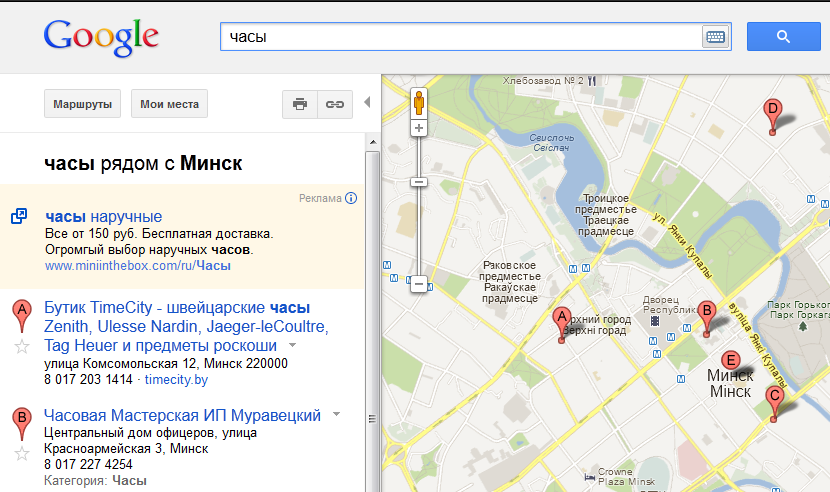Open the часы наручные ad link

[x=104, y=217]
